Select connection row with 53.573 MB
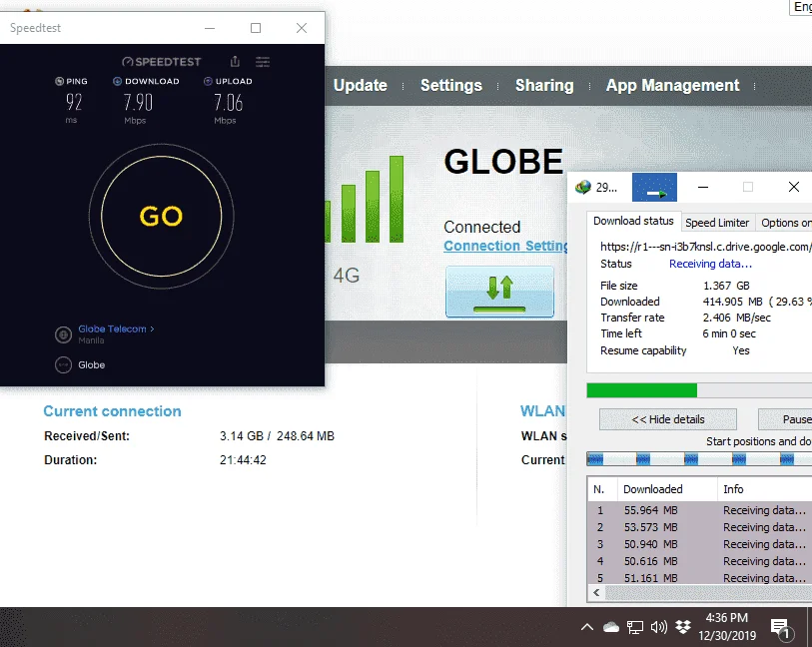Viewport: 812px width, 647px height. 700,527
